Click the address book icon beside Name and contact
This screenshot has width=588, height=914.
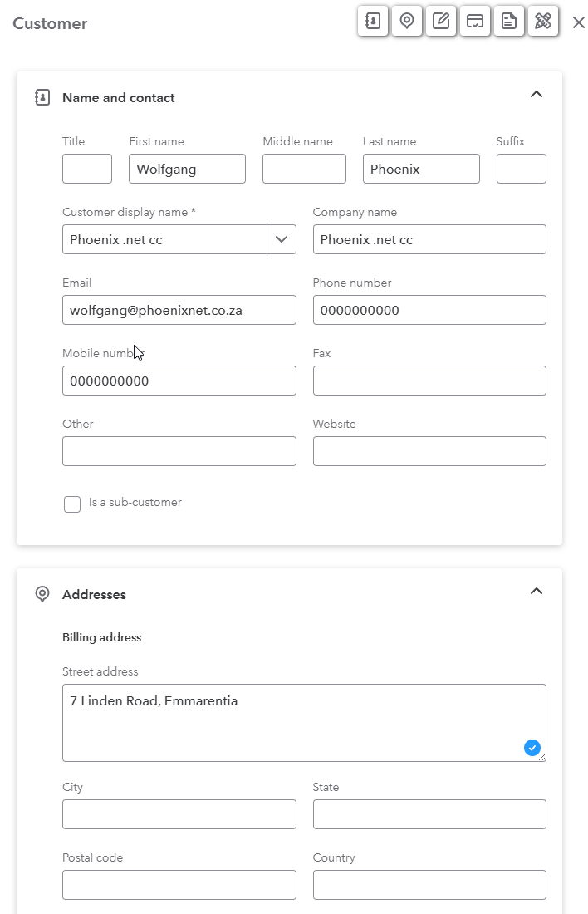point(42,97)
